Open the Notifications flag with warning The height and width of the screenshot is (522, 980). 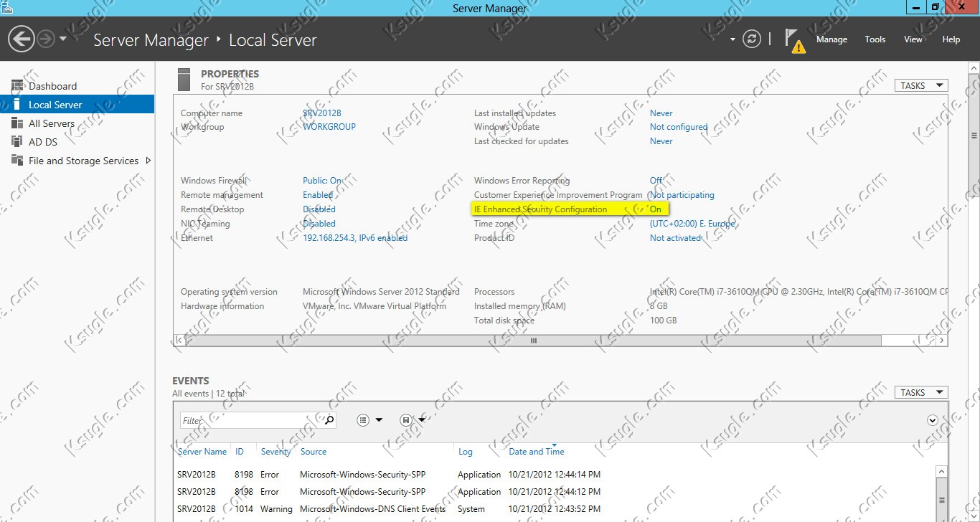tap(794, 40)
